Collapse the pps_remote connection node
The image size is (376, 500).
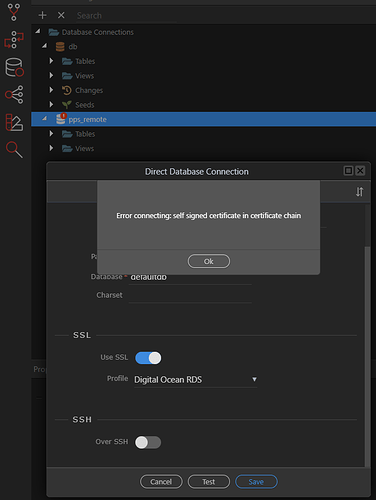[45, 118]
